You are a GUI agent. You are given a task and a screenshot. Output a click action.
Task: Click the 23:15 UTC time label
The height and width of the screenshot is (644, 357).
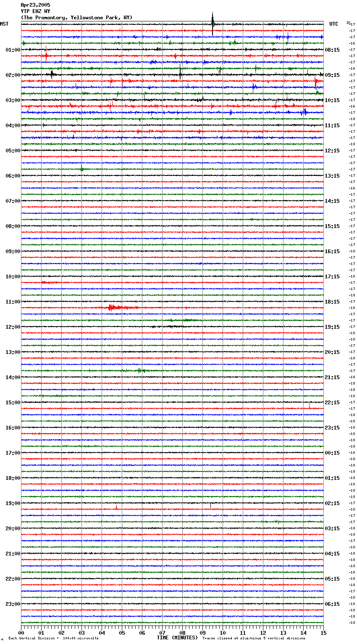[x=332, y=428]
